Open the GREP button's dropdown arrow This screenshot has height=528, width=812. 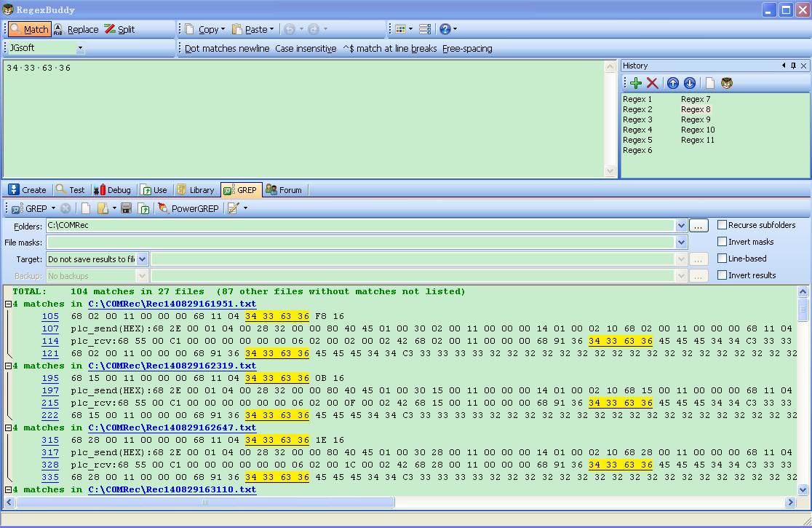point(53,208)
